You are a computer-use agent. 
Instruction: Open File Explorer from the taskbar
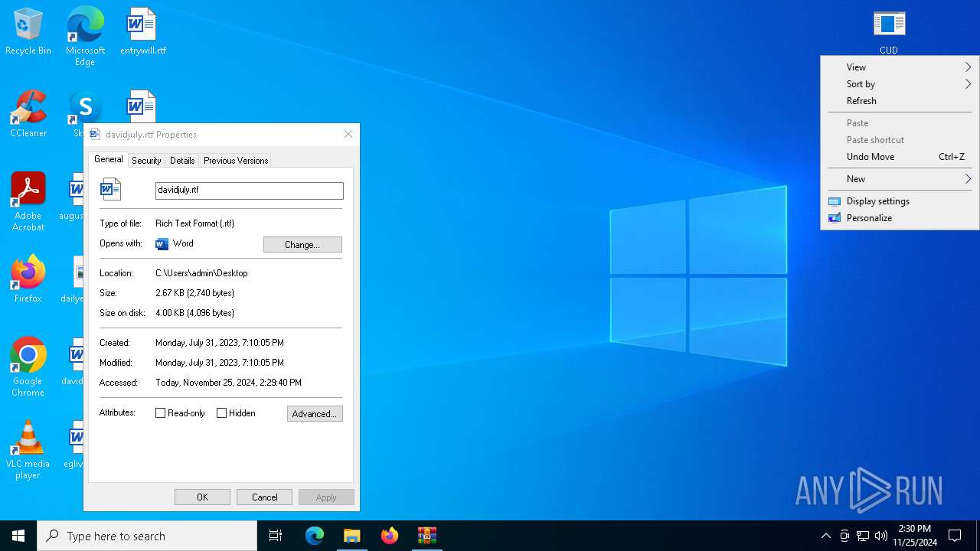point(352,536)
